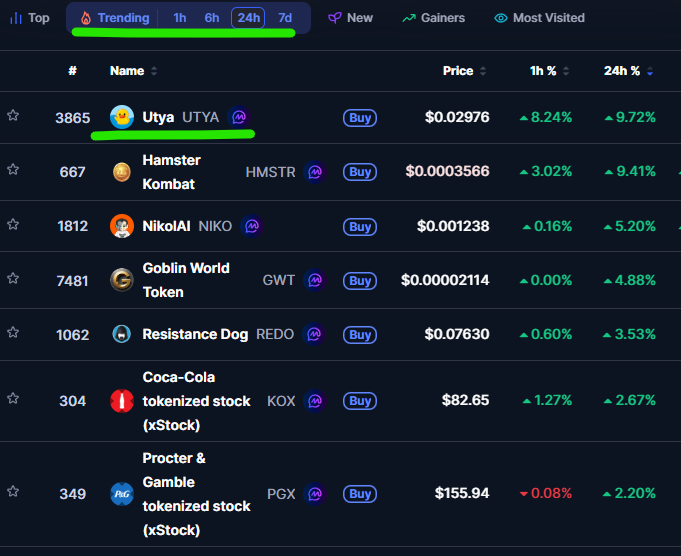Open Goblin World Token coin page
The width and height of the screenshot is (681, 556).
[x=186, y=280]
